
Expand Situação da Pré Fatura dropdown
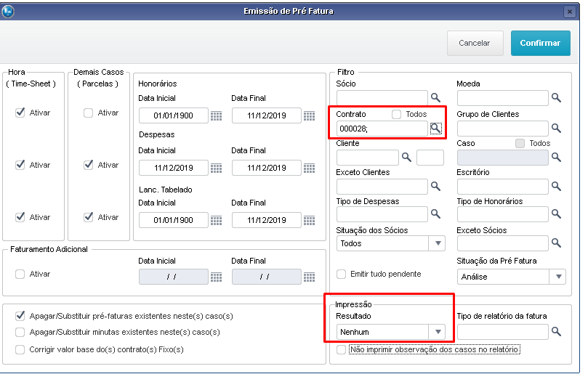click(558, 277)
